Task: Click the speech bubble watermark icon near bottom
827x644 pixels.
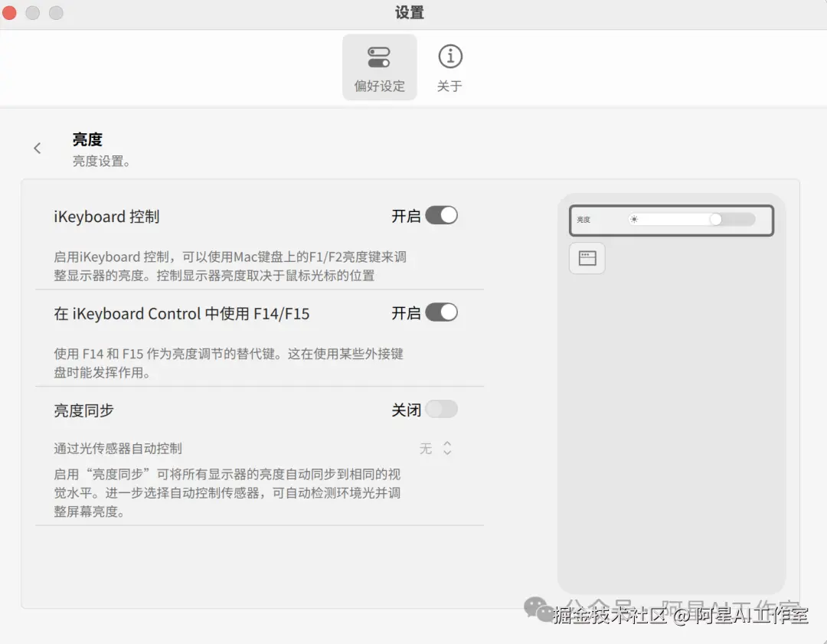Action: [538, 607]
